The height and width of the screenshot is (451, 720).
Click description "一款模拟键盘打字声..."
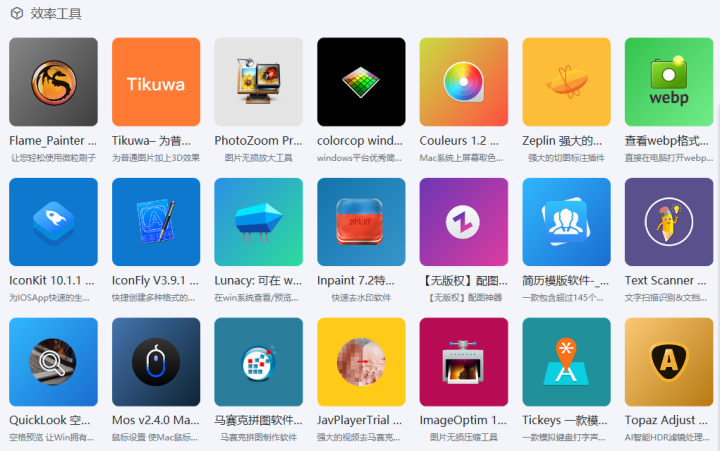coord(563,437)
